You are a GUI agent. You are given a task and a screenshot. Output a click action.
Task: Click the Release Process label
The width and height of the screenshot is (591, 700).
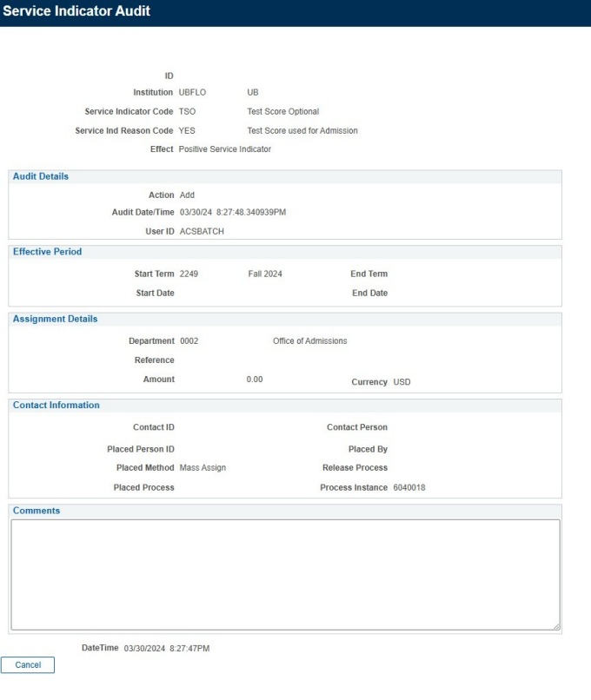coord(355,468)
